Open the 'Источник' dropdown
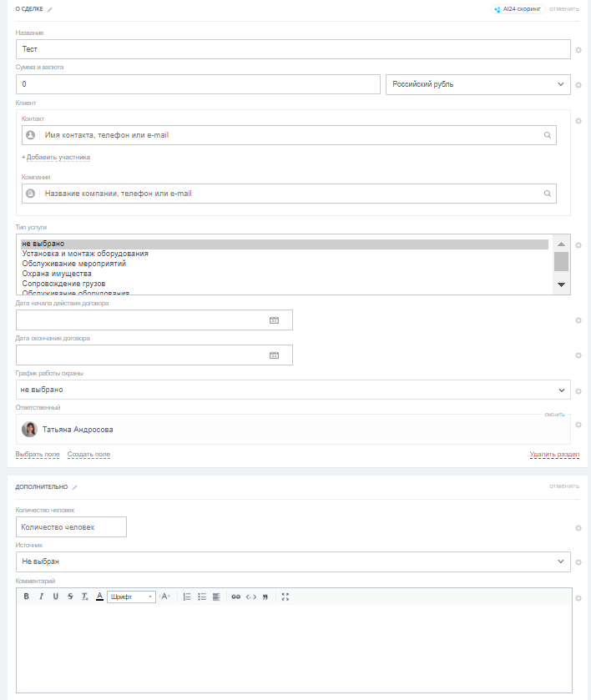 coord(293,562)
